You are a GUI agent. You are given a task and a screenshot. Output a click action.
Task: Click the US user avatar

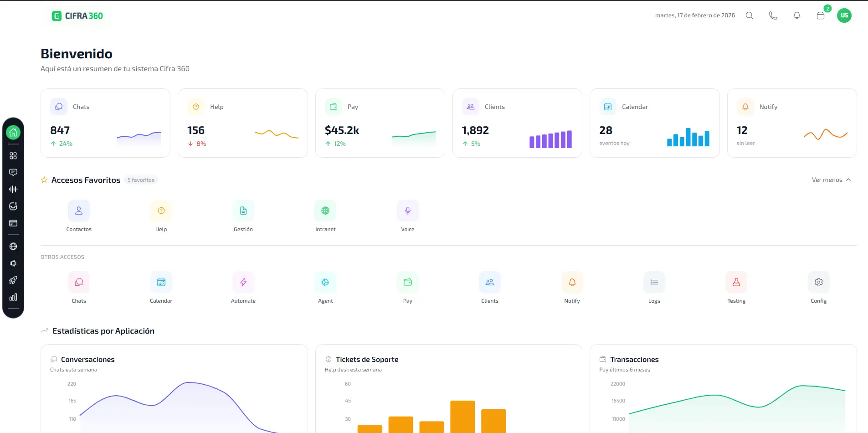(844, 15)
